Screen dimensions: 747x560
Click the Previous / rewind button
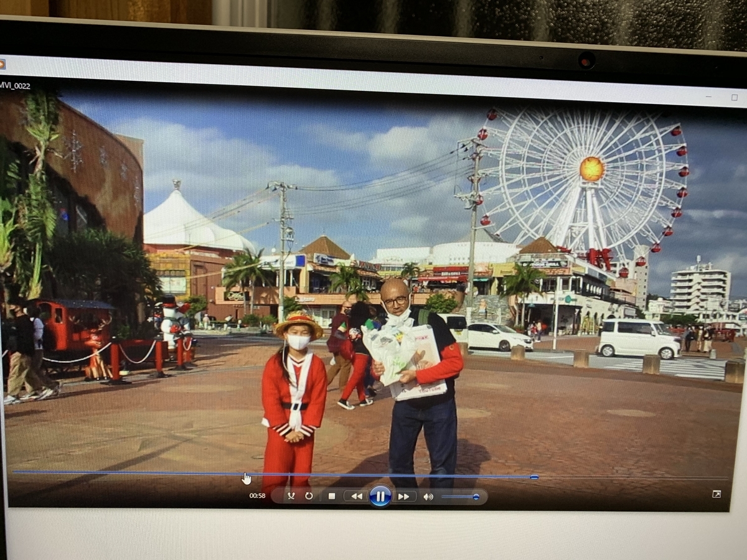point(356,497)
